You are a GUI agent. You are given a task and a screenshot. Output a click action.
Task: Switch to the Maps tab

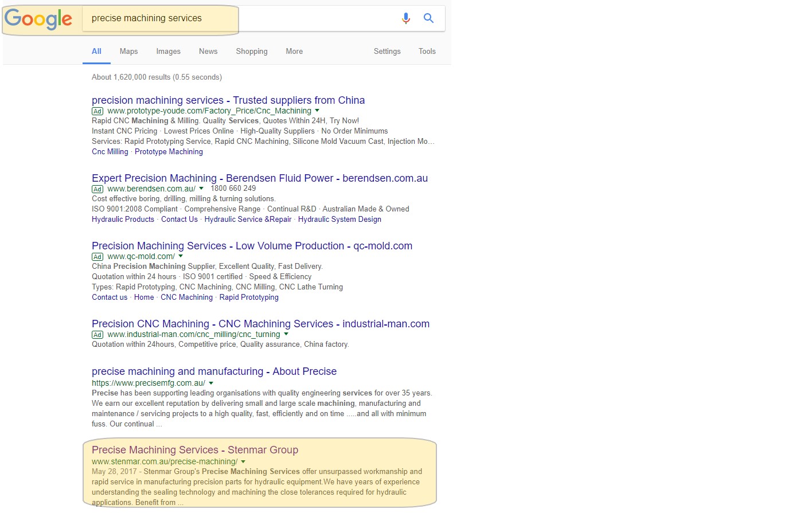point(128,51)
